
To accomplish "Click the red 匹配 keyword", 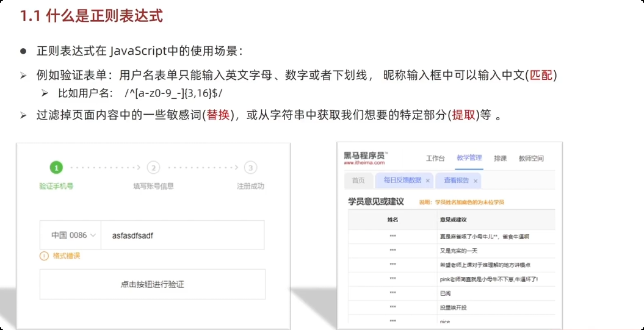I will [x=541, y=76].
